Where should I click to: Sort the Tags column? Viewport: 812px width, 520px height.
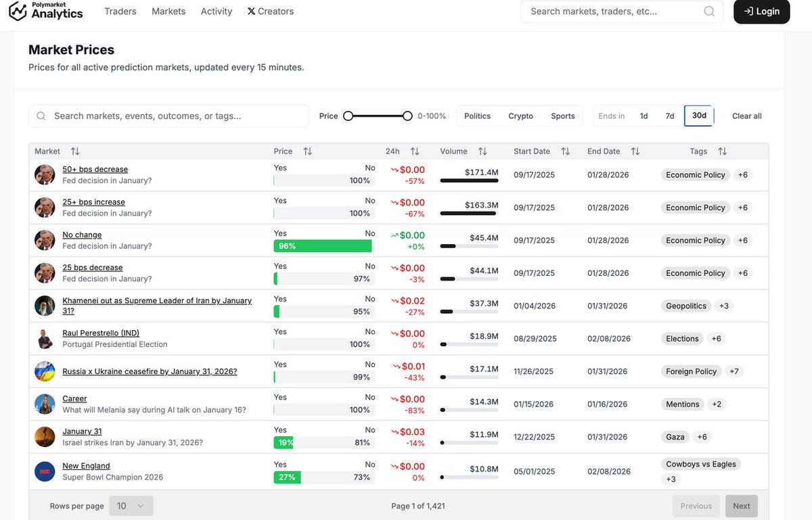722,151
